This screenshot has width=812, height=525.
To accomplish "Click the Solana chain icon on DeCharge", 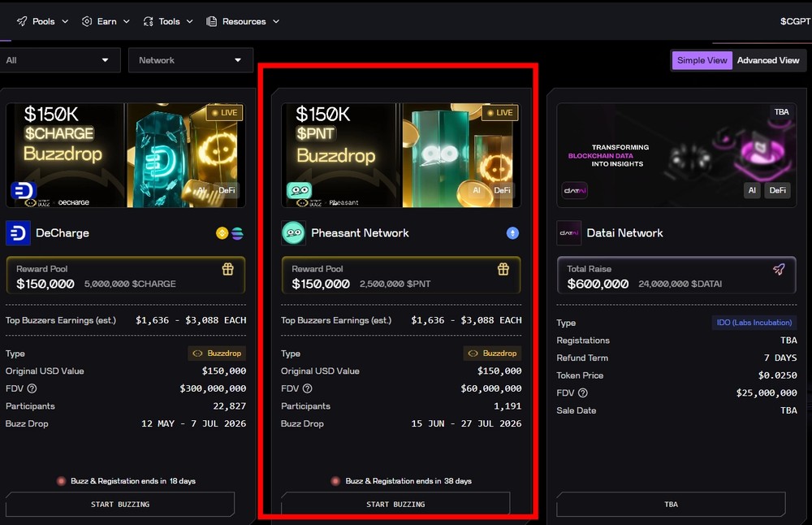I will (x=237, y=233).
